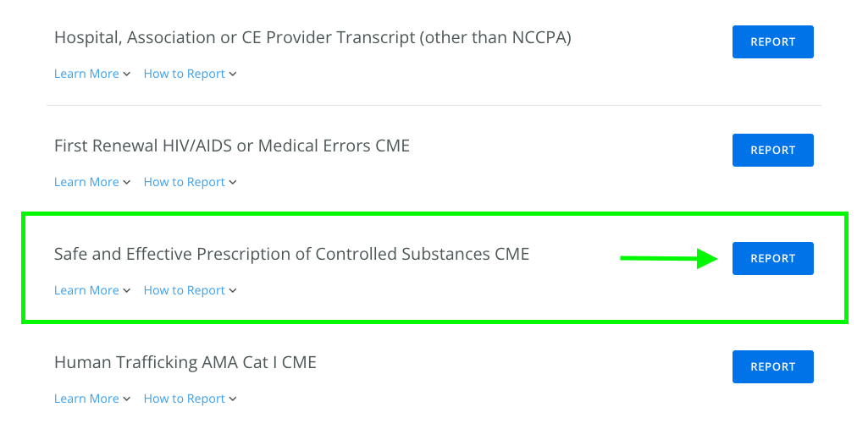This screenshot has height=429, width=868.
Task: Open Learn More under Hospital Transcript entry
Action: 86,74
